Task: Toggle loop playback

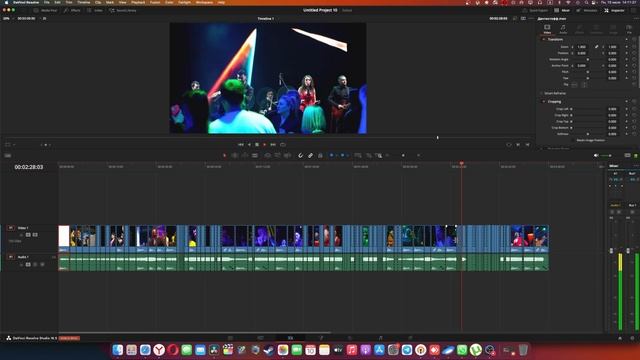Action: pos(283,144)
